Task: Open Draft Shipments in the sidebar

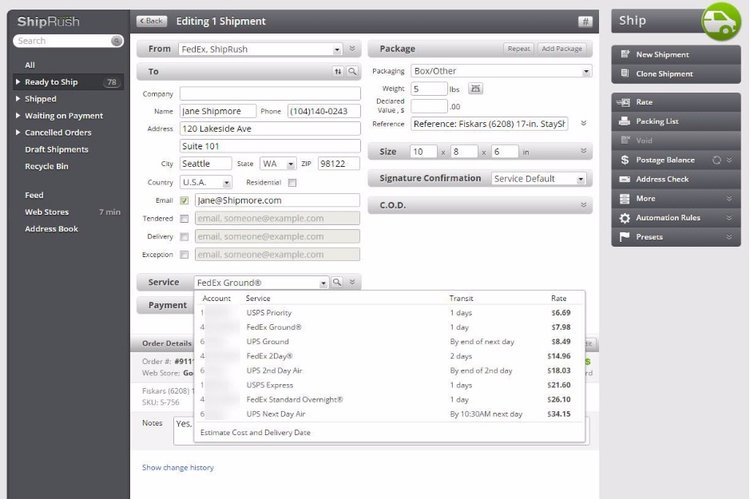Action: tap(56, 149)
